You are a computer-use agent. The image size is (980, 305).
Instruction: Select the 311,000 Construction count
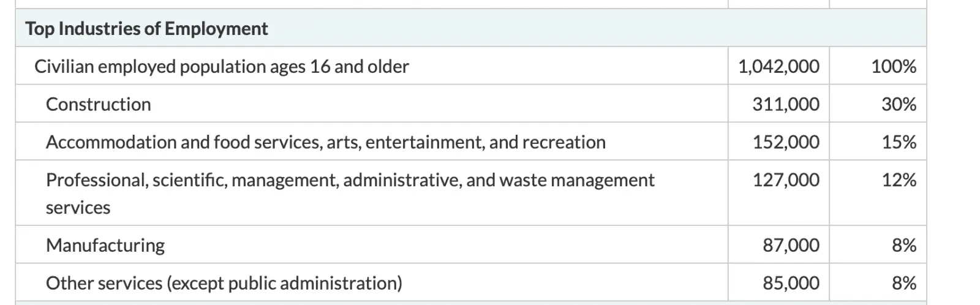click(x=786, y=104)
